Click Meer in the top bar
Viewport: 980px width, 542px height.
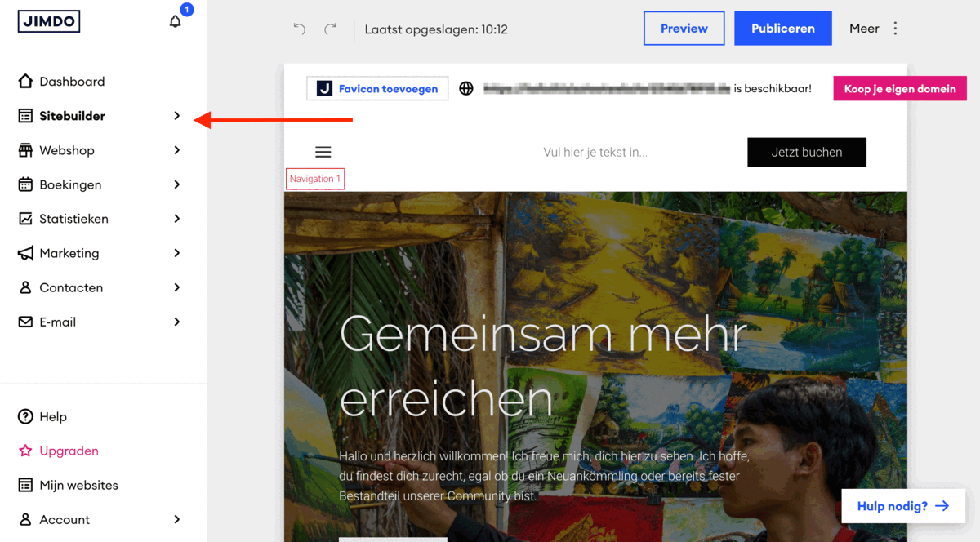click(x=864, y=29)
